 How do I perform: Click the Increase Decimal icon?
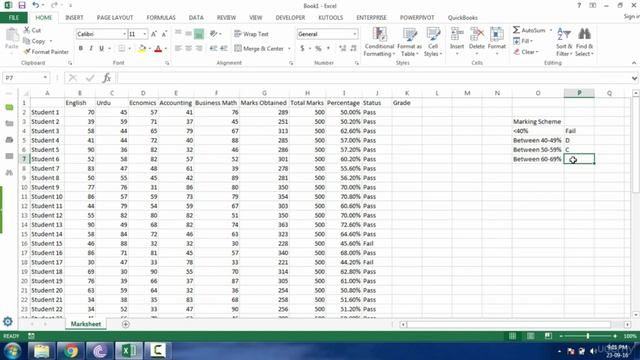click(x=342, y=49)
